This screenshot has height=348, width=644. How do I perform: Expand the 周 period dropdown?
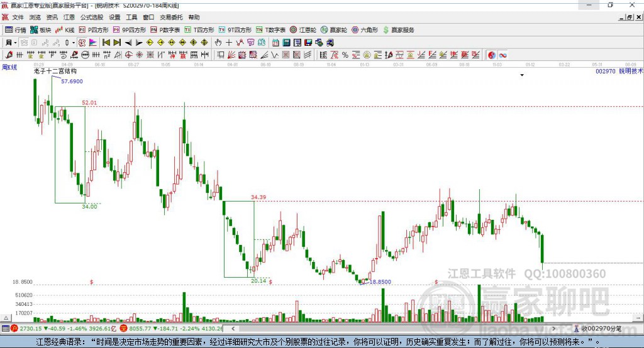click(15, 43)
